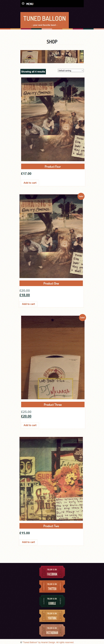Image resolution: width=104 pixels, height=644 pixels.
Task: Click the Sale badge on Product Three
Action: [x=82, y=317]
